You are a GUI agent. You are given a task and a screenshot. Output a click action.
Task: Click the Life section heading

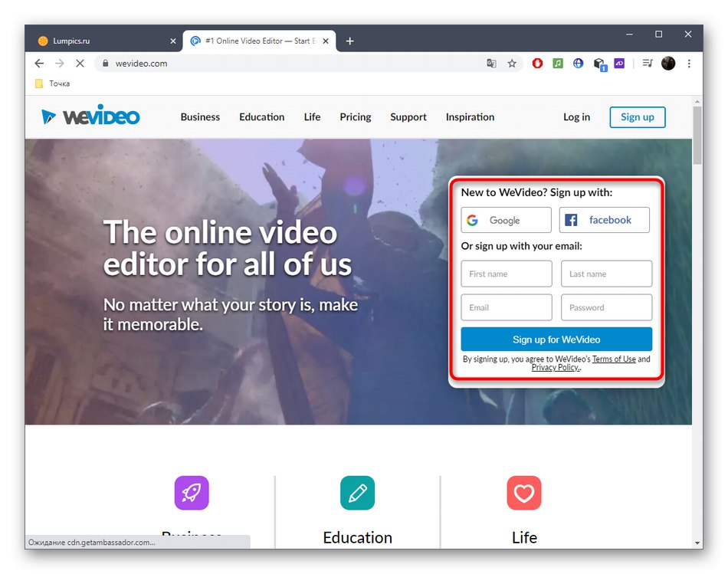click(524, 537)
